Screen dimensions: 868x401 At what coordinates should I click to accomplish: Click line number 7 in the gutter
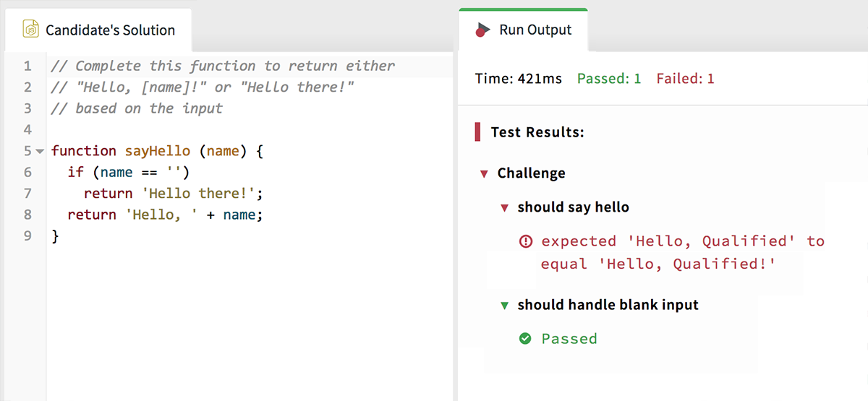[27, 194]
